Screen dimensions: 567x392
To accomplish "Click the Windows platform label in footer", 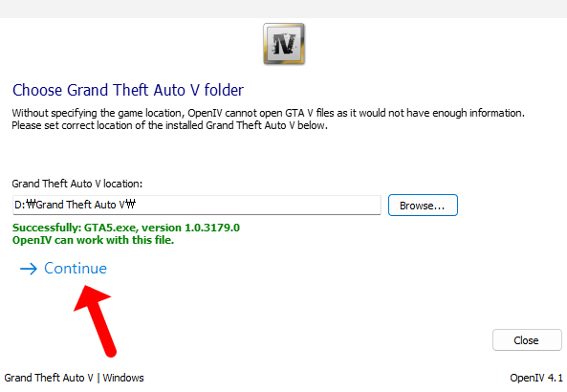I will 123,378.
